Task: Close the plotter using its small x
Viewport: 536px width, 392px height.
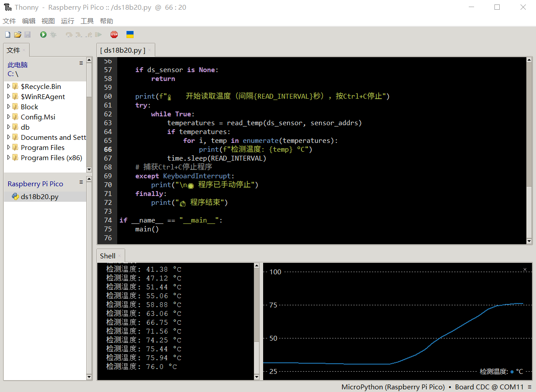Action: pyautogui.click(x=525, y=269)
